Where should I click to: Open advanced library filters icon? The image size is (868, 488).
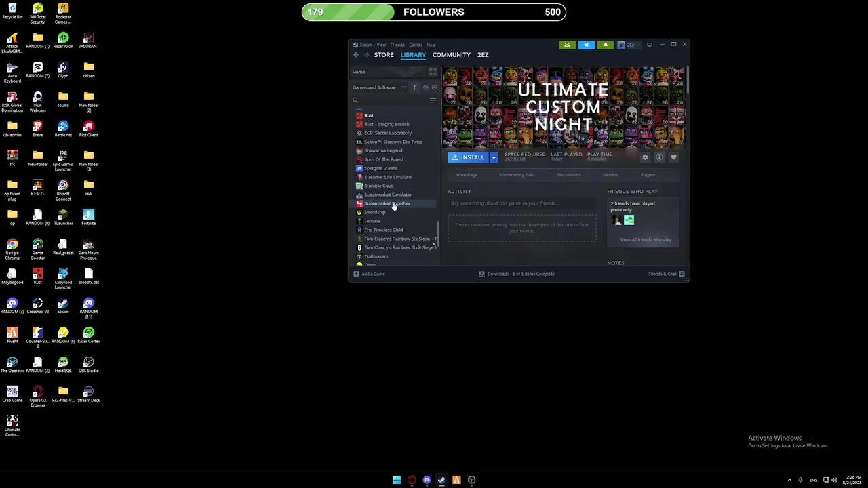(433, 100)
